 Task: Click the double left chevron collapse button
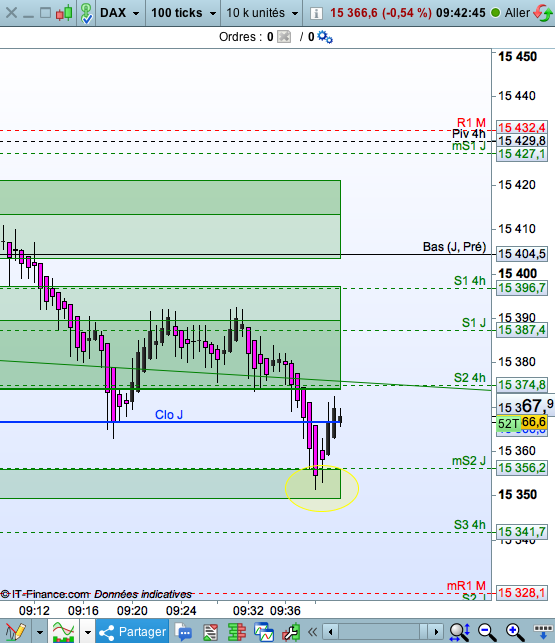click(312, 632)
